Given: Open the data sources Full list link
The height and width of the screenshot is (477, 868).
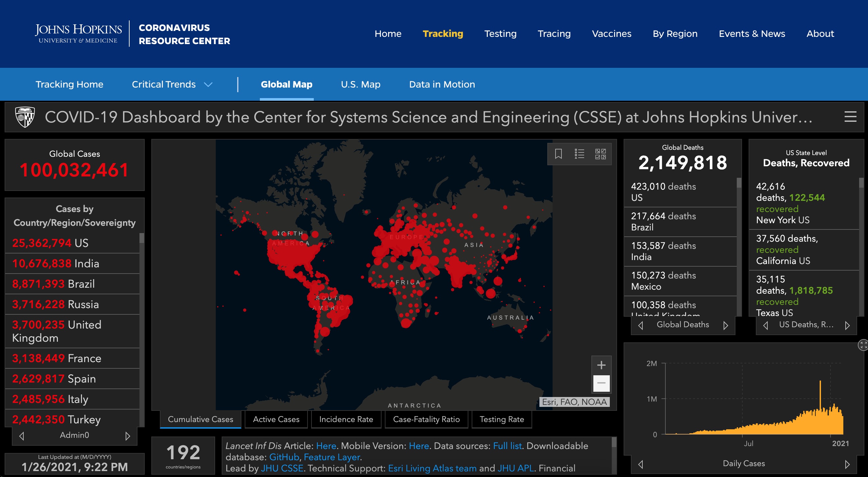Looking at the screenshot, I should [x=507, y=446].
